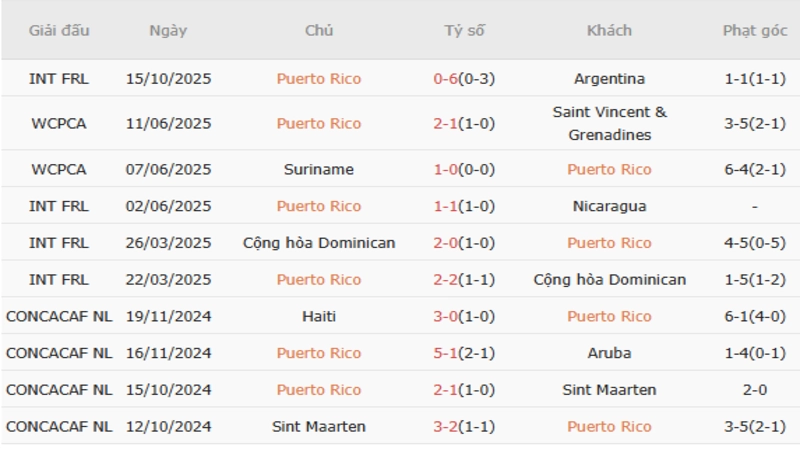Select the 6-4(2-1) corner kick stat
This screenshot has width=800, height=450.
[x=755, y=169]
